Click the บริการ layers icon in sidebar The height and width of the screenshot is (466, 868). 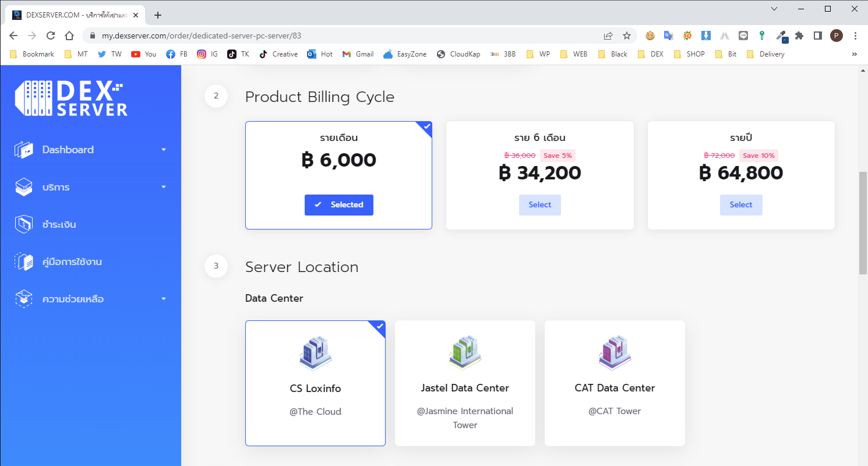click(24, 187)
